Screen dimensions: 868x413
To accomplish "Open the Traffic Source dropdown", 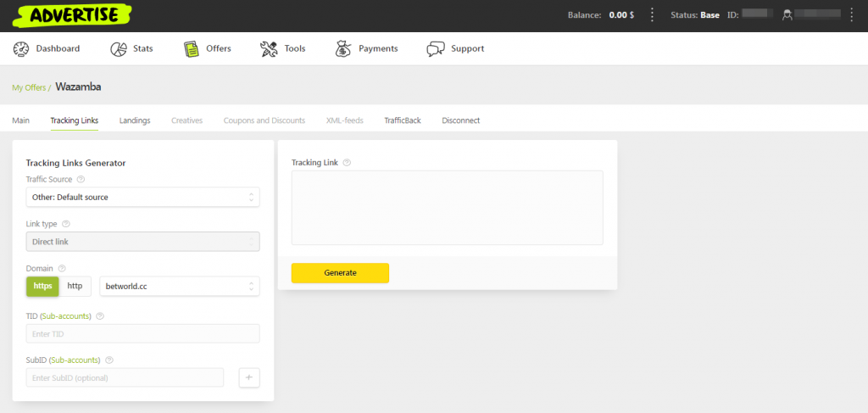I will (142, 197).
